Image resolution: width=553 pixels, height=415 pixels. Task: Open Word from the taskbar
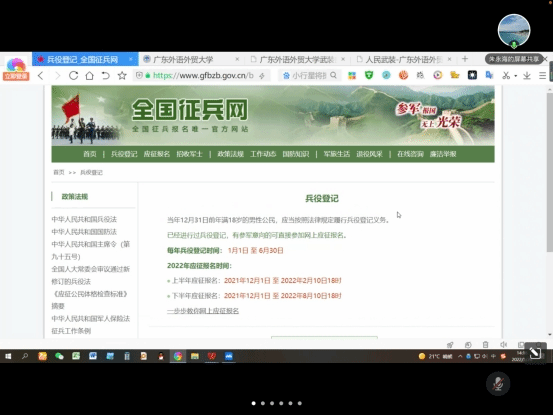pos(93,356)
